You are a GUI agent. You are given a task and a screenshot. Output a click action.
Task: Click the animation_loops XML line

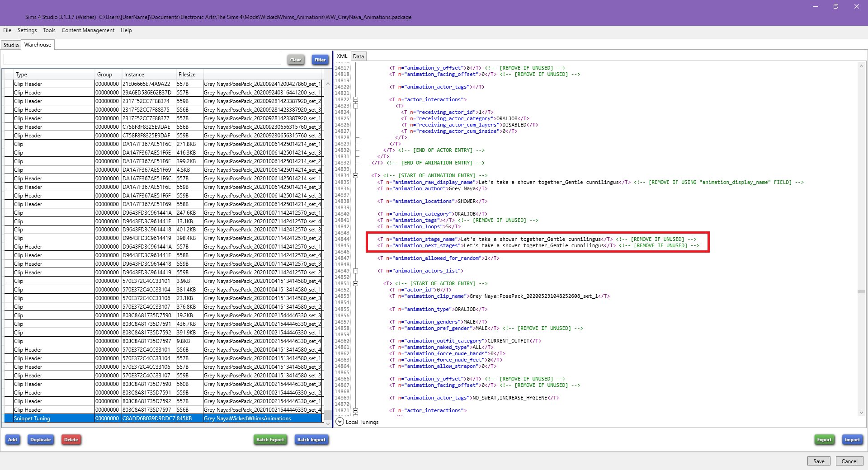(419, 226)
